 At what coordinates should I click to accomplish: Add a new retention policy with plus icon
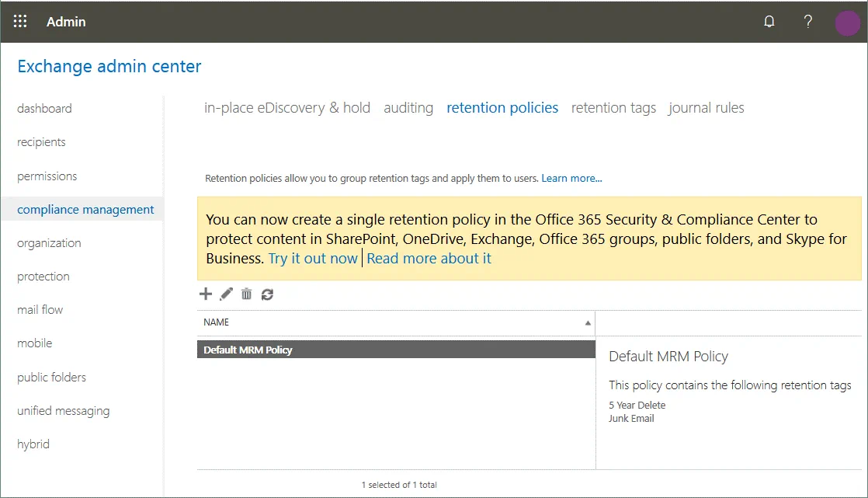coord(206,294)
